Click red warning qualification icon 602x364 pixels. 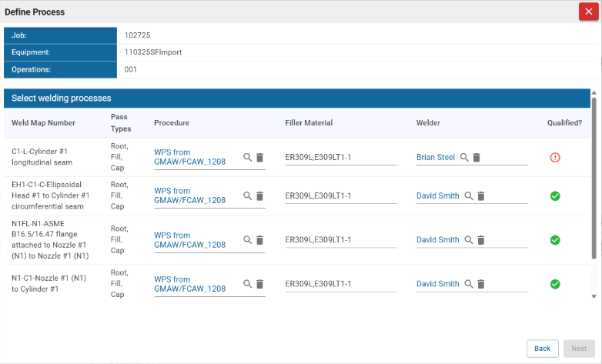554,157
